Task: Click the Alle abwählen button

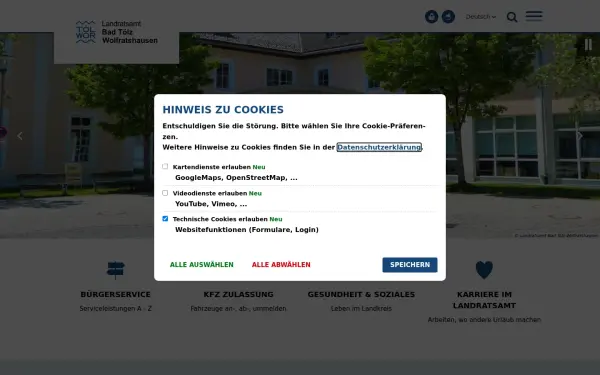Action: [x=281, y=265]
